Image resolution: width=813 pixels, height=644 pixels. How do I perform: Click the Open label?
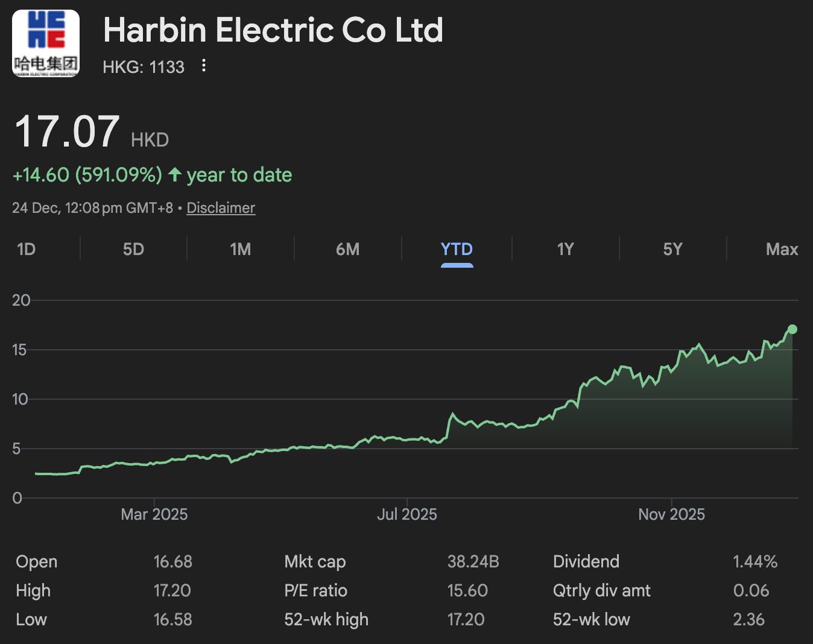[37, 561]
